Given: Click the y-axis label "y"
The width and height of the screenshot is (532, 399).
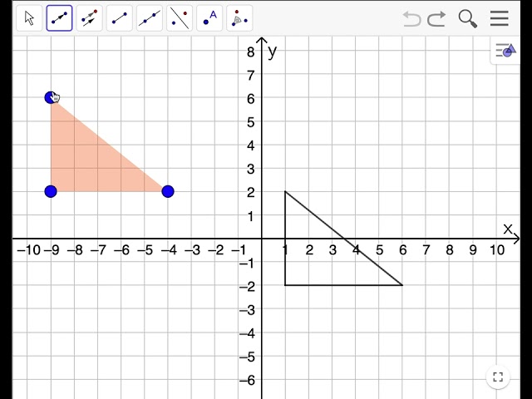Looking at the screenshot, I should (273, 52).
